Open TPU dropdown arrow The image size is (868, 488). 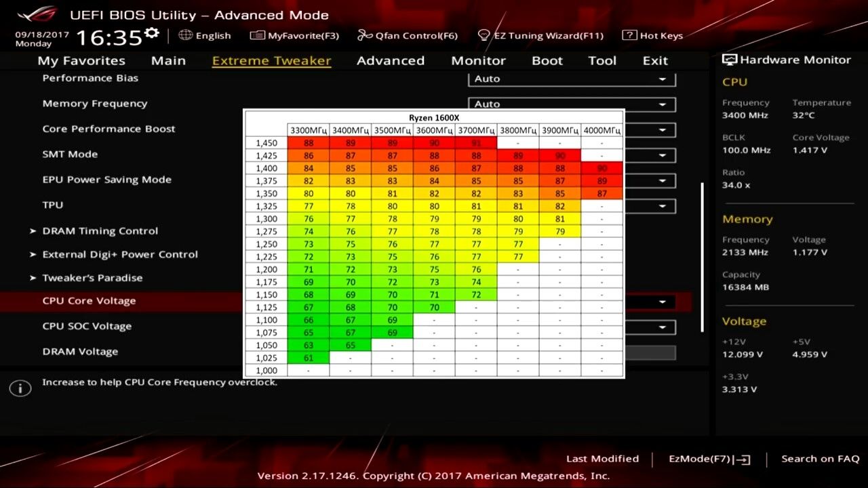pos(663,206)
